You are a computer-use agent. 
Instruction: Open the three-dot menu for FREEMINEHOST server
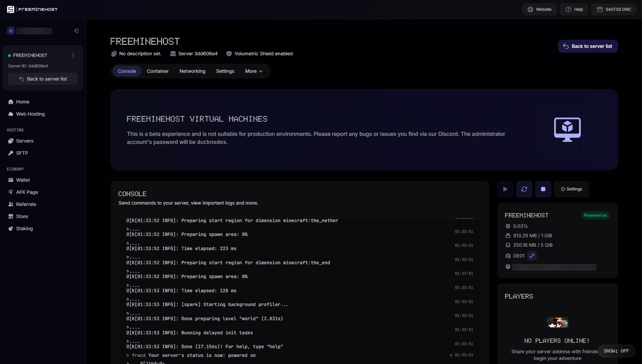[73, 55]
